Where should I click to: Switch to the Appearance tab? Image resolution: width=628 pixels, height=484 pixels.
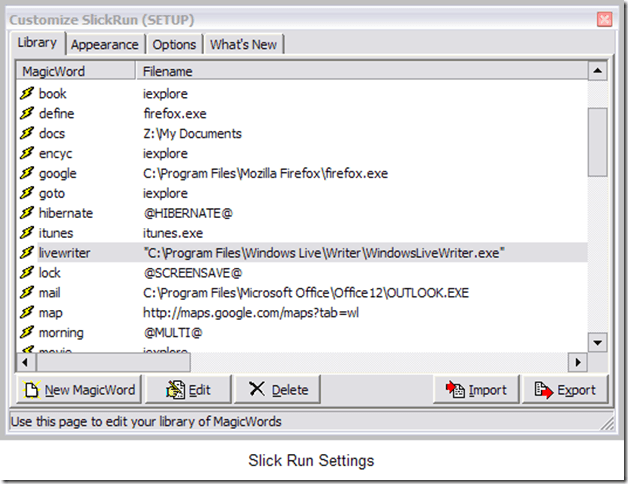(x=105, y=45)
